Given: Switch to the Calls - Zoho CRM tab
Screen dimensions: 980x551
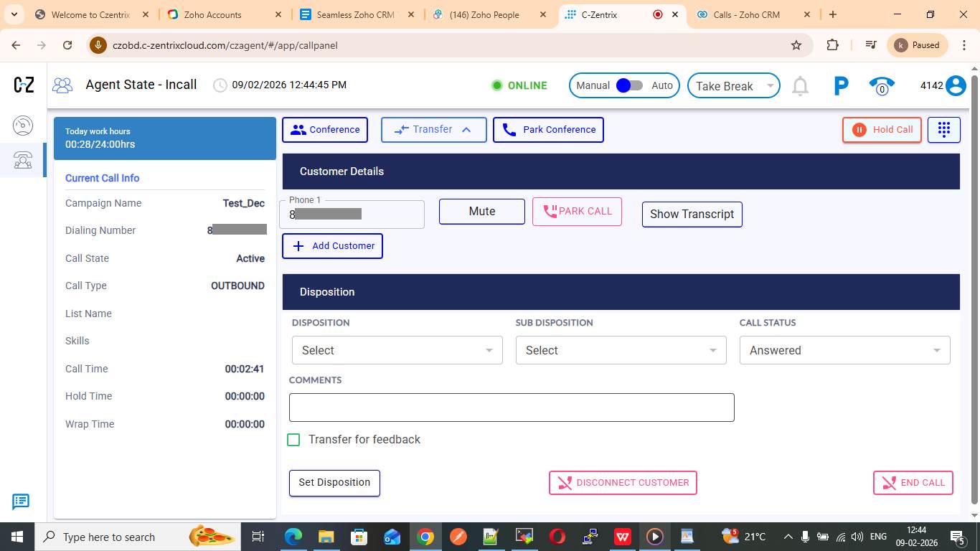Looking at the screenshot, I should tap(746, 14).
